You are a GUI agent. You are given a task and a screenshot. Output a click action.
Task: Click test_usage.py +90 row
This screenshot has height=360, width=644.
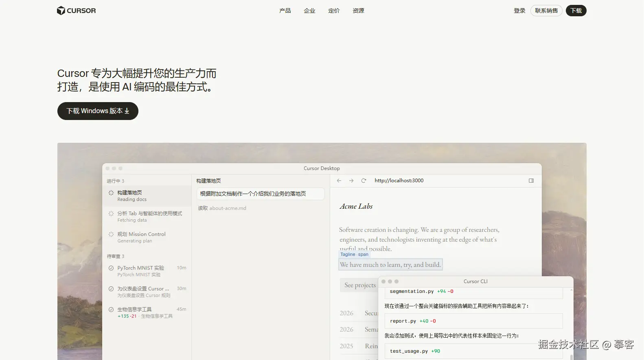coord(473,351)
